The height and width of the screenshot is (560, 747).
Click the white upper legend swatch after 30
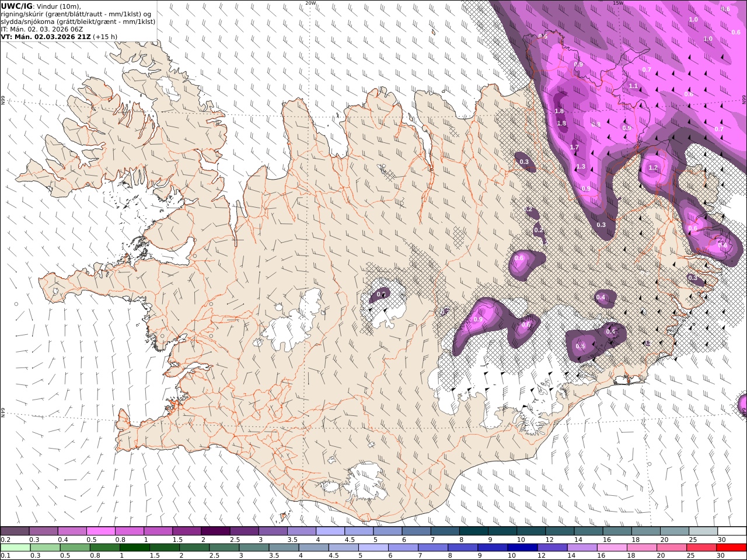(x=732, y=531)
